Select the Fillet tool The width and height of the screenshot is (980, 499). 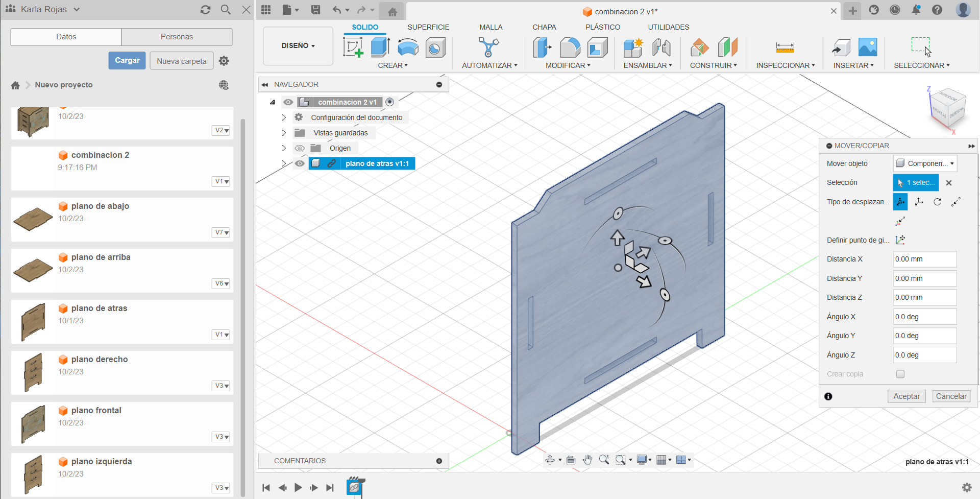570,47
